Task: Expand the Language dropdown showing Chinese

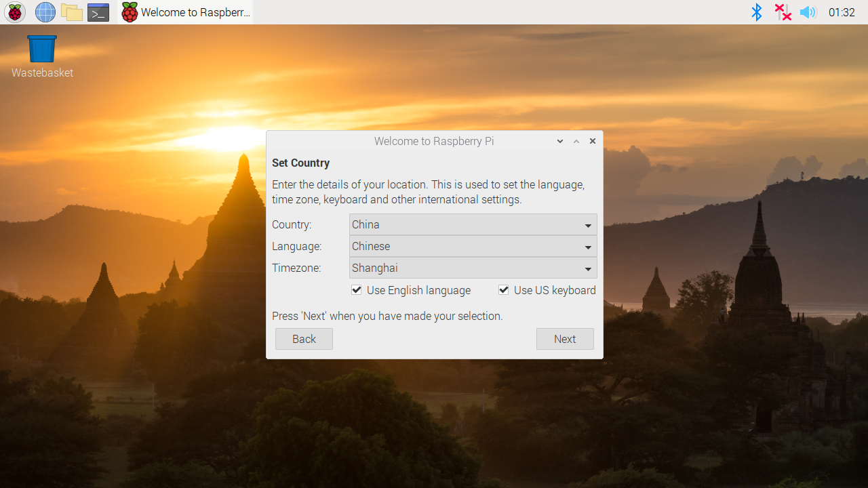Action: (473, 246)
